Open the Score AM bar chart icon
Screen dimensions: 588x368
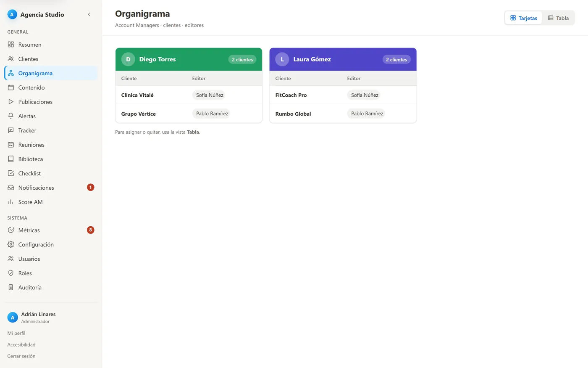pos(11,202)
